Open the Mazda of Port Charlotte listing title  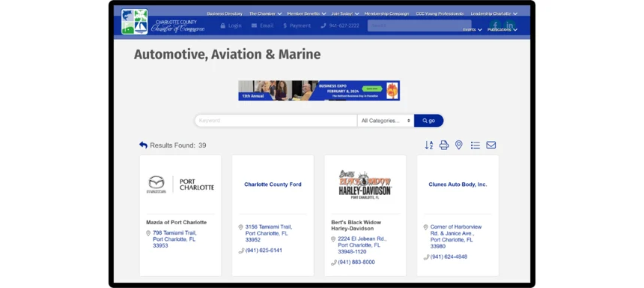[177, 222]
